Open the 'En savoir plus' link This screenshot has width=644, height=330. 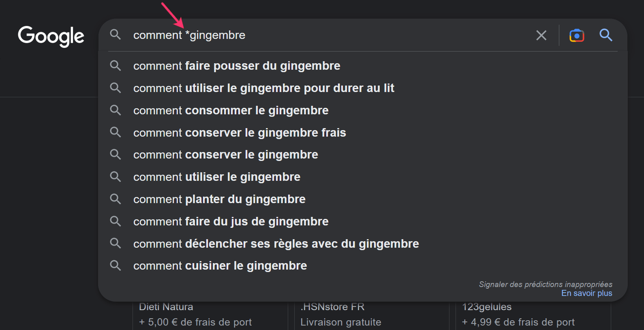point(586,293)
